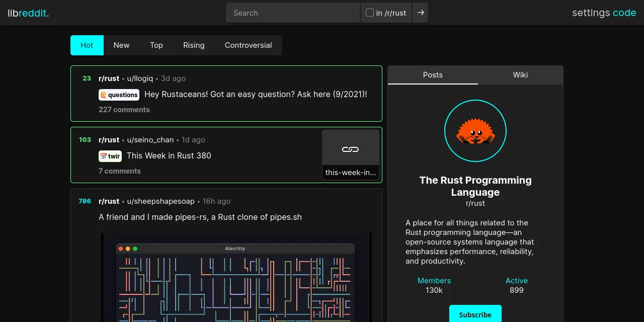Switch sorting from Hot to New
This screenshot has width=644, height=322.
pyautogui.click(x=121, y=45)
